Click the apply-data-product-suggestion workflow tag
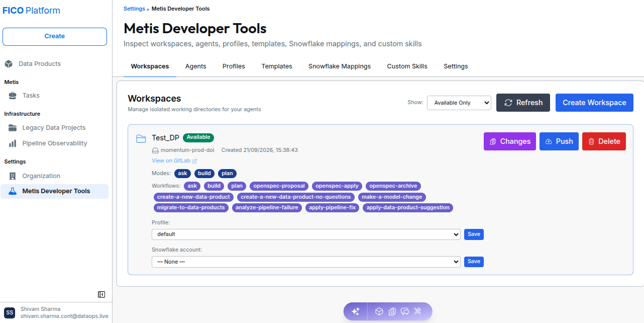This screenshot has height=323, width=644. point(408,208)
